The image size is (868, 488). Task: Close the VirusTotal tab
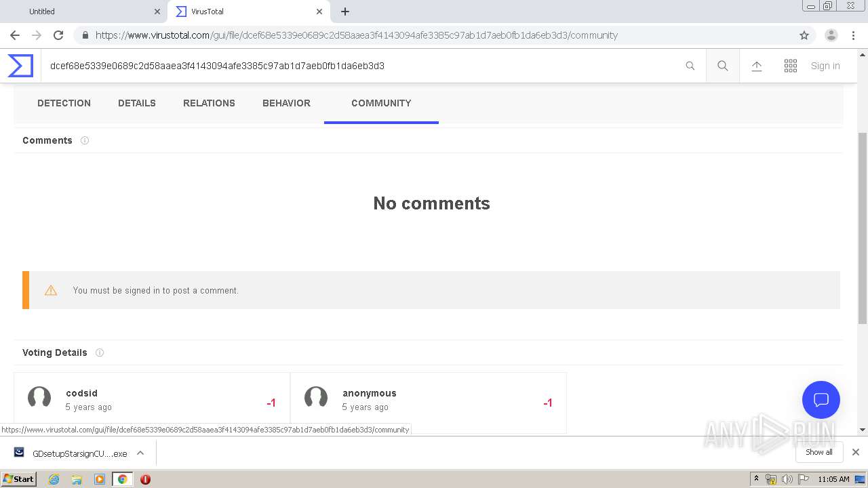point(319,12)
